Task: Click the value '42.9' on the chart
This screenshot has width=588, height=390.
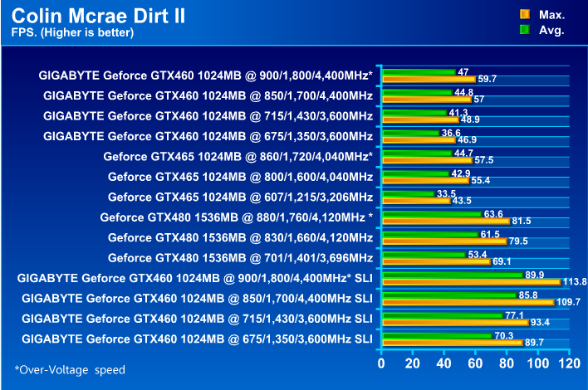Action: click(x=461, y=173)
